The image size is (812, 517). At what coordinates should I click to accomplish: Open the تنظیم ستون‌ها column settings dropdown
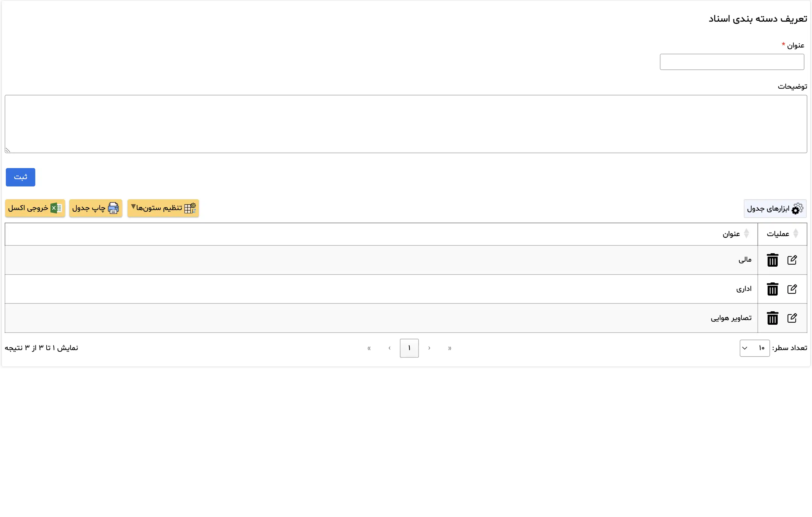coord(163,208)
